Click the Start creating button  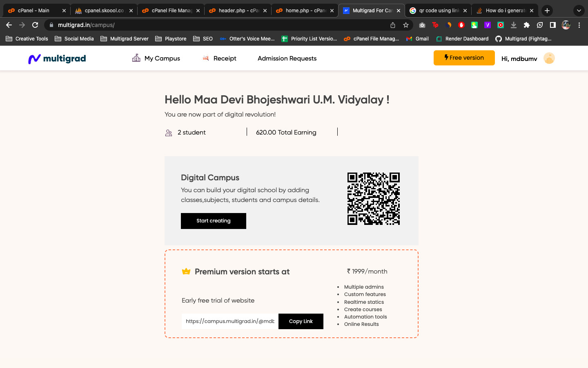click(x=214, y=221)
